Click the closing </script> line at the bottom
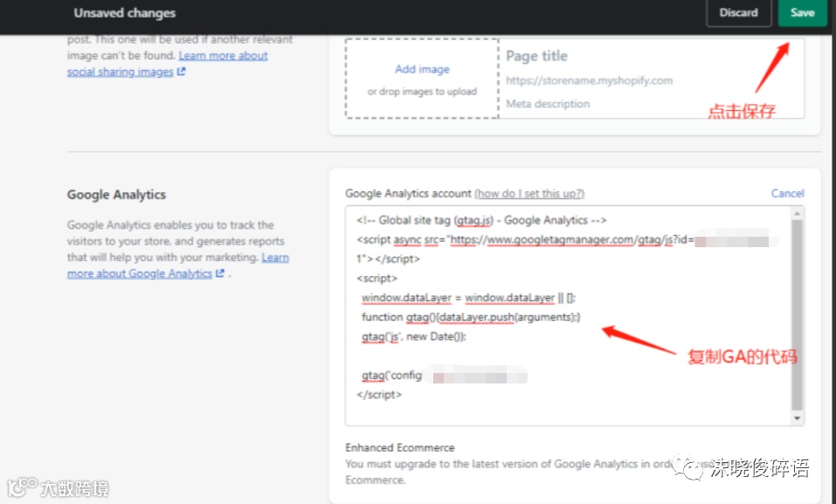 coord(379,395)
